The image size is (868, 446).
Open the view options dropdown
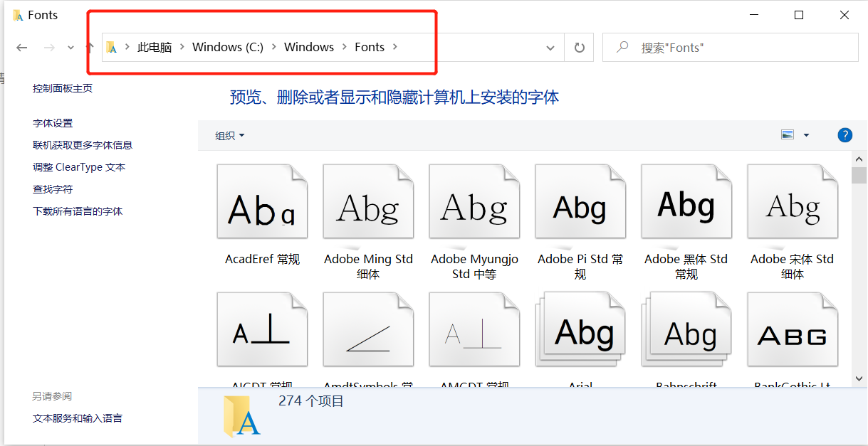click(x=805, y=134)
